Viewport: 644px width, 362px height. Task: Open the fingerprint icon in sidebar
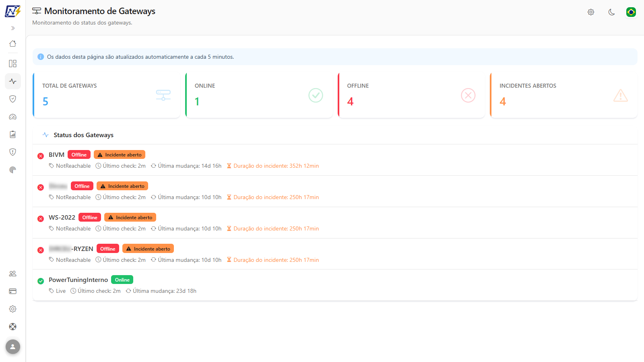click(13, 170)
